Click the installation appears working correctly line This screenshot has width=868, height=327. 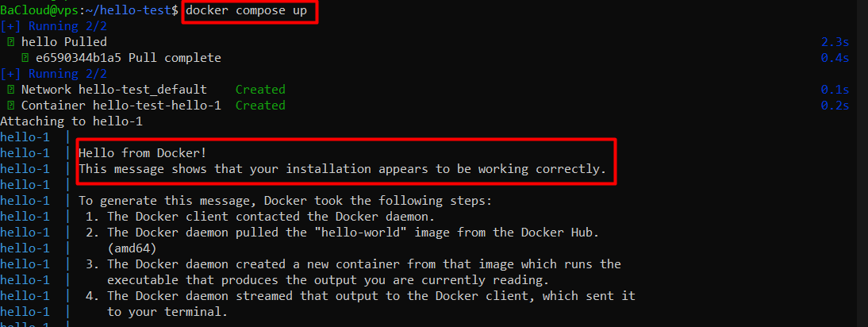(x=343, y=169)
